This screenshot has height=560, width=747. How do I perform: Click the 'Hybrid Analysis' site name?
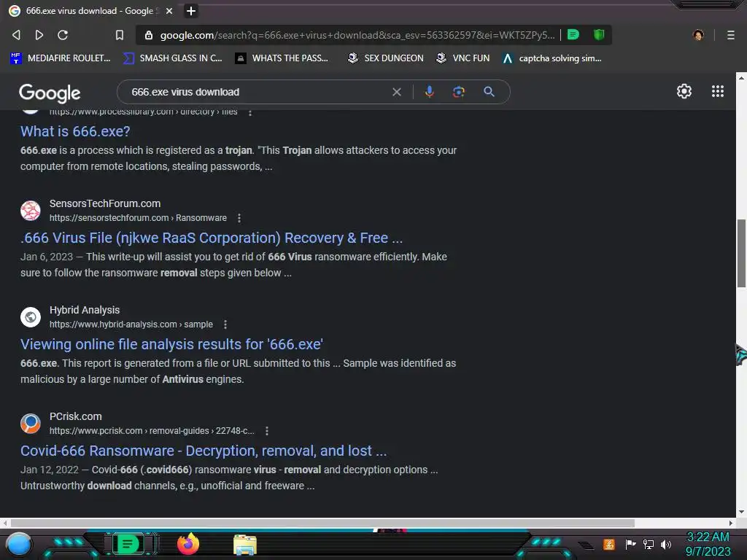tap(85, 310)
